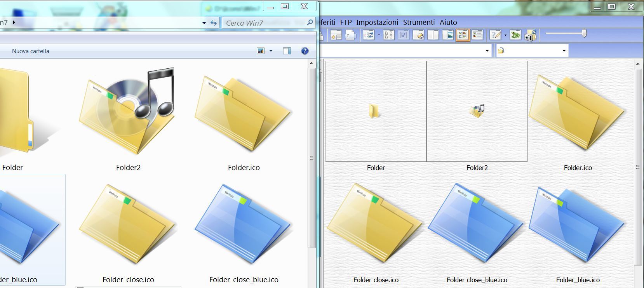
Task: Click the Explorer search magnifier icon
Action: 310,23
